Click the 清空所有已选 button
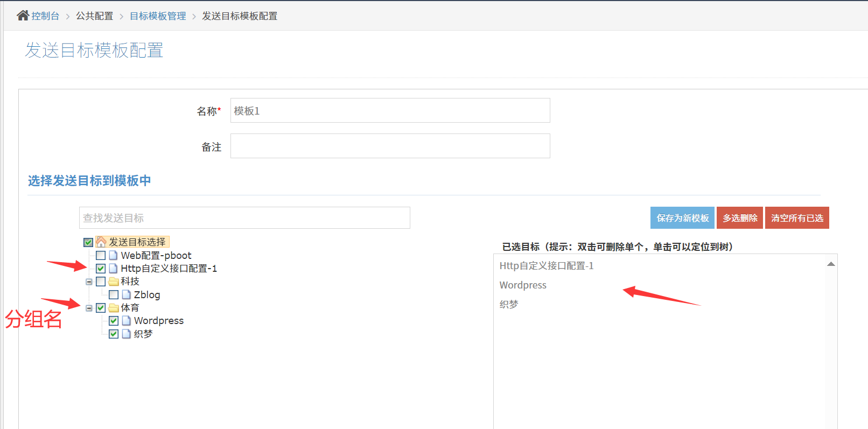This screenshot has height=429, width=868. tap(797, 218)
